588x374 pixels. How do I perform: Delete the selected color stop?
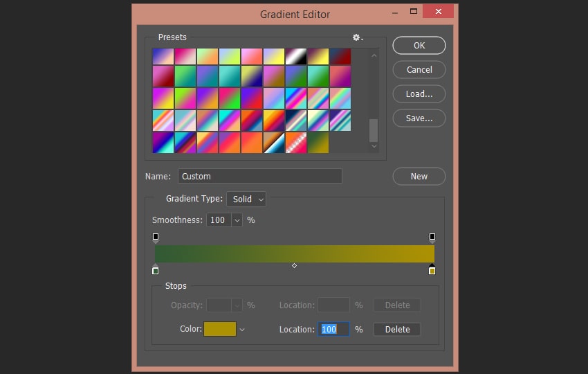(x=397, y=329)
